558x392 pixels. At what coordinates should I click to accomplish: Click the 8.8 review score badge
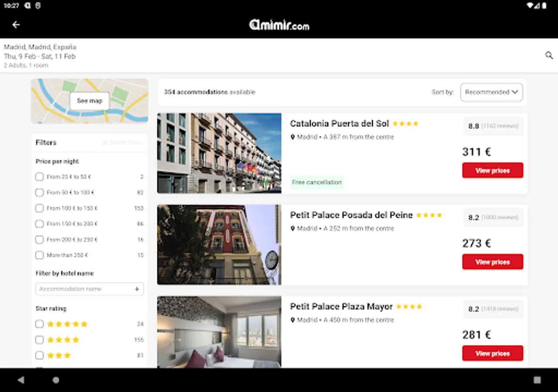[x=493, y=126]
